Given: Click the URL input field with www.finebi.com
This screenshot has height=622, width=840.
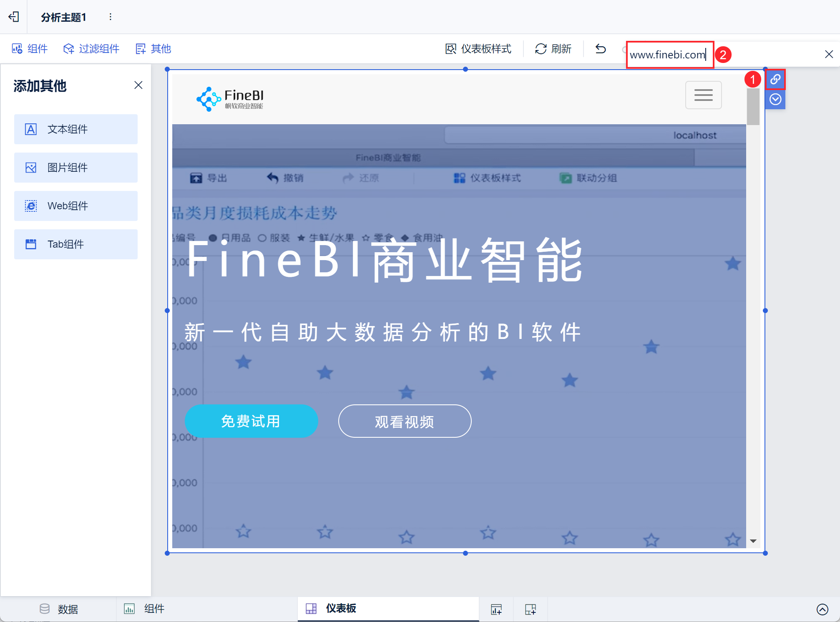Looking at the screenshot, I should click(670, 55).
